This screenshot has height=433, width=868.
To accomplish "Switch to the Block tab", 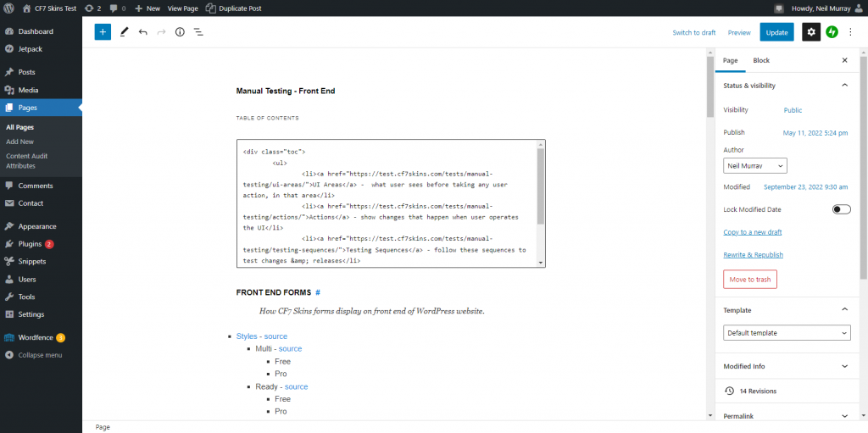I will [x=761, y=60].
